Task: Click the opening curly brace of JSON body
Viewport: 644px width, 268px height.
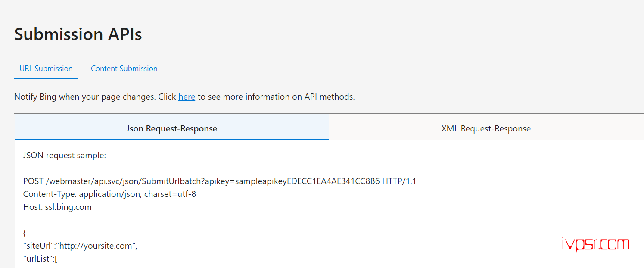Action: pyautogui.click(x=25, y=233)
